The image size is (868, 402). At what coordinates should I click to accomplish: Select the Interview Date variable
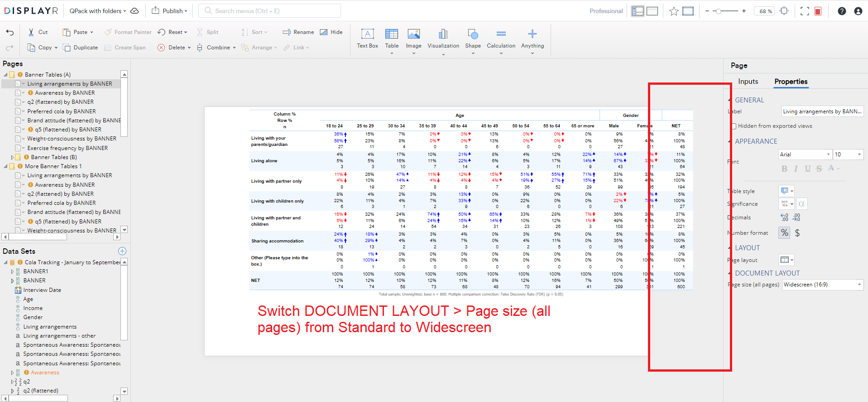(x=42, y=290)
